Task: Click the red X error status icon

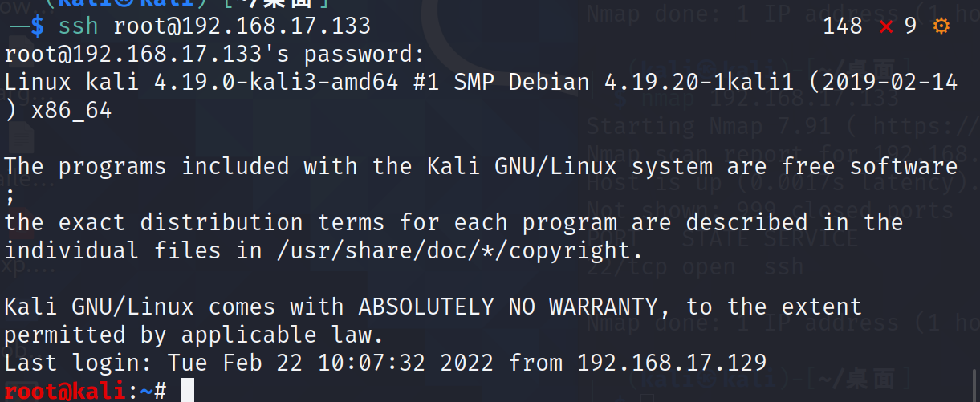Action: [886, 26]
